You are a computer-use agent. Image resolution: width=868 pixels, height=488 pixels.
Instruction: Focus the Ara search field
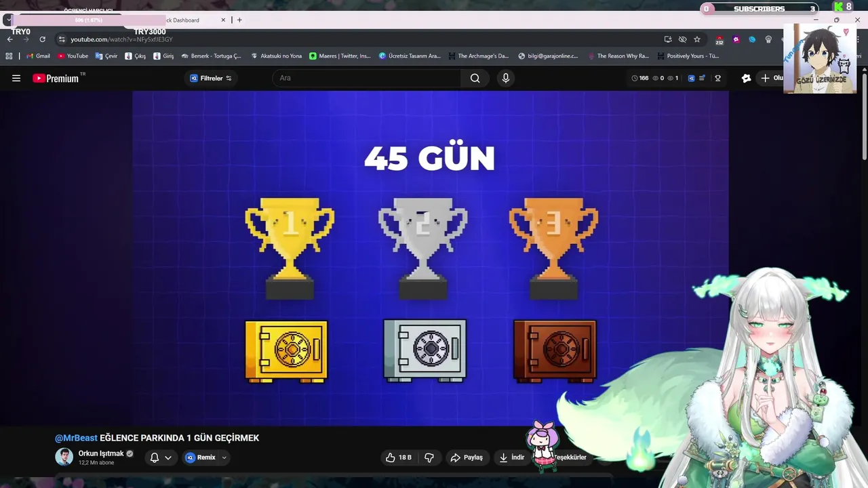366,78
